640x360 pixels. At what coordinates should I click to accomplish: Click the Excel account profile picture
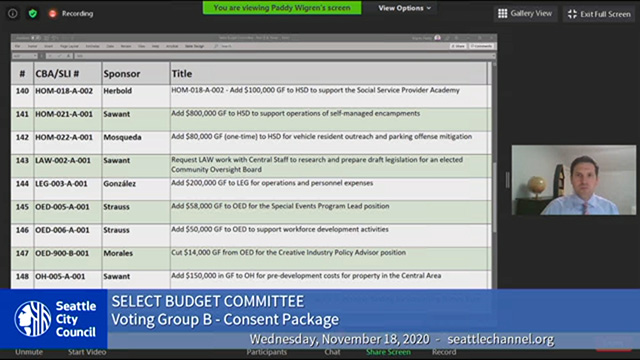438,38
